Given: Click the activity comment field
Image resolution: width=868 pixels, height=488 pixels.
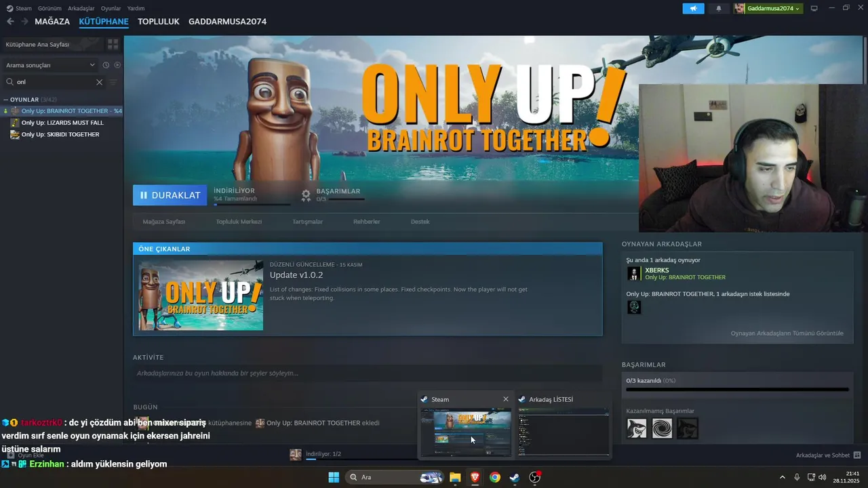Looking at the screenshot, I should coord(368,373).
